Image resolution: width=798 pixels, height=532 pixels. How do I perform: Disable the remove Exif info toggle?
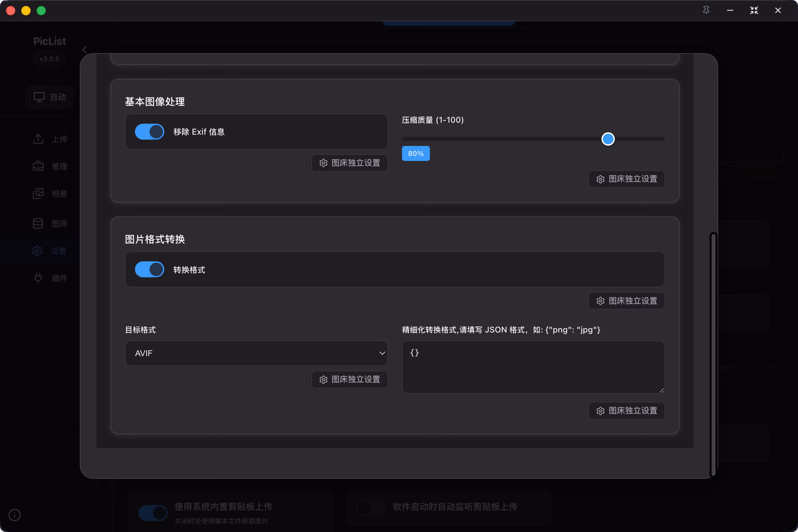click(149, 132)
